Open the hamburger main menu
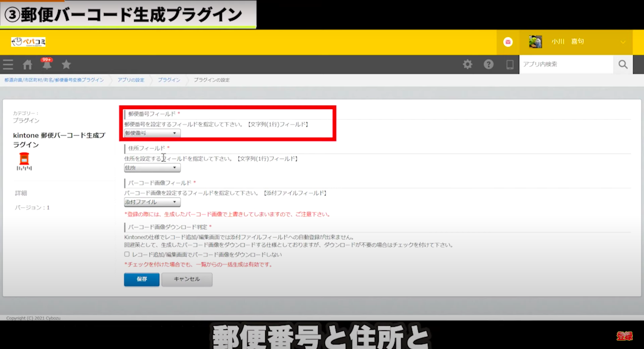The image size is (644, 349). [8, 65]
